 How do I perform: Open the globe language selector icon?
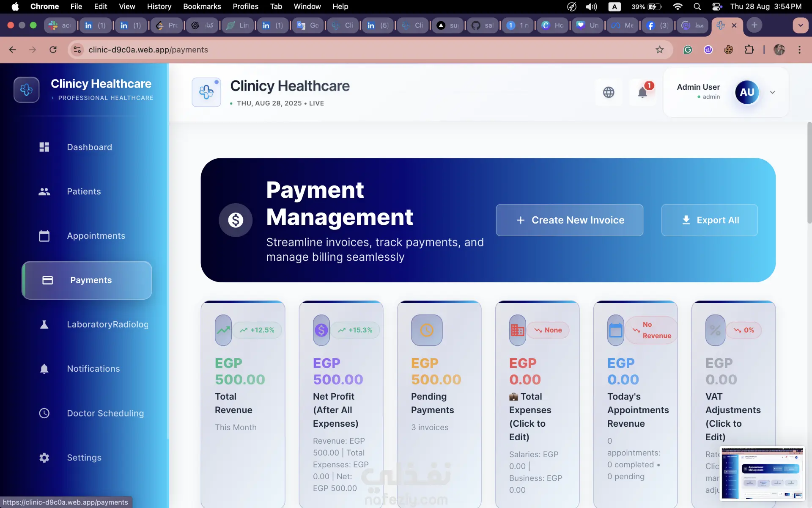609,92
